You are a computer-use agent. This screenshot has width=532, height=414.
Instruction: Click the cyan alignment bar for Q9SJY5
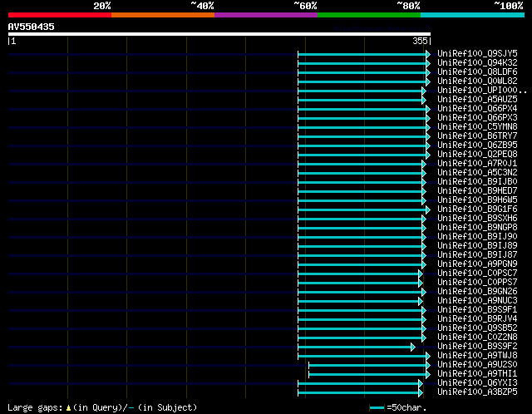pyautogui.click(x=364, y=54)
